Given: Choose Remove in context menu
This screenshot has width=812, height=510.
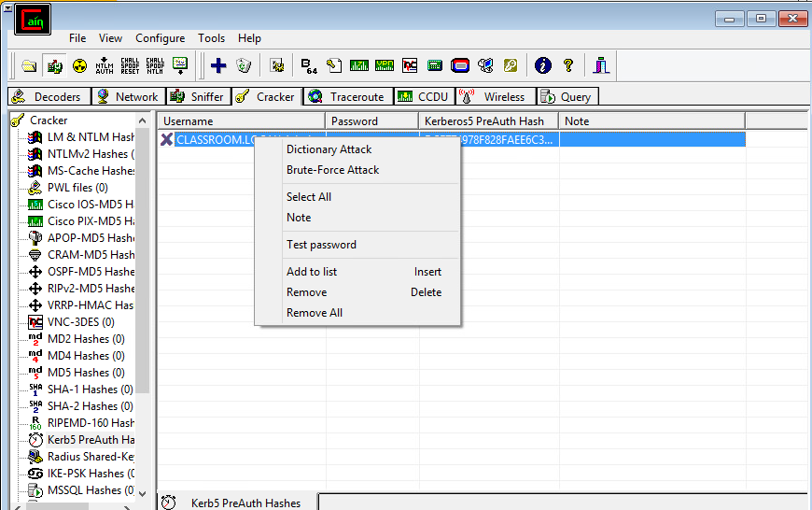Looking at the screenshot, I should [x=357, y=292].
